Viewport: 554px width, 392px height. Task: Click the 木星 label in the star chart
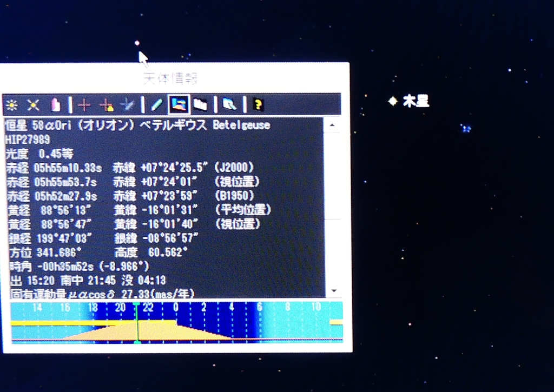416,101
